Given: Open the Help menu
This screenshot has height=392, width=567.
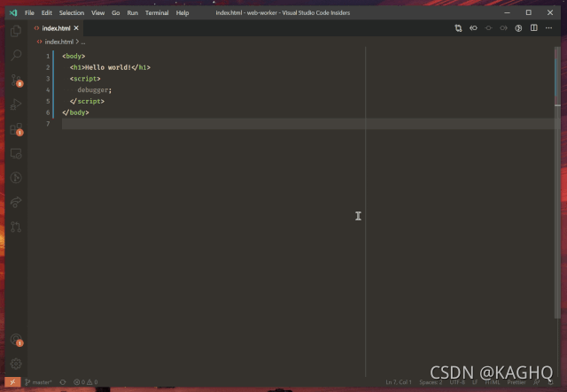Looking at the screenshot, I should pyautogui.click(x=183, y=13).
